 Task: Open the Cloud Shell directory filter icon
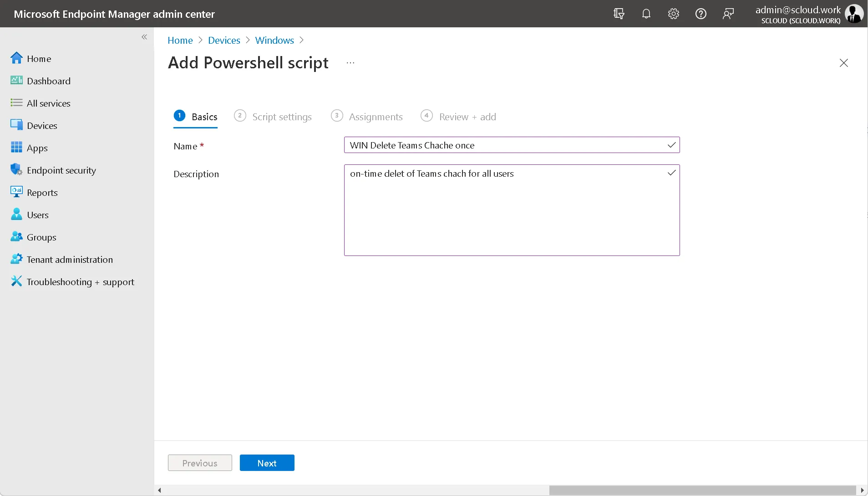tap(619, 14)
